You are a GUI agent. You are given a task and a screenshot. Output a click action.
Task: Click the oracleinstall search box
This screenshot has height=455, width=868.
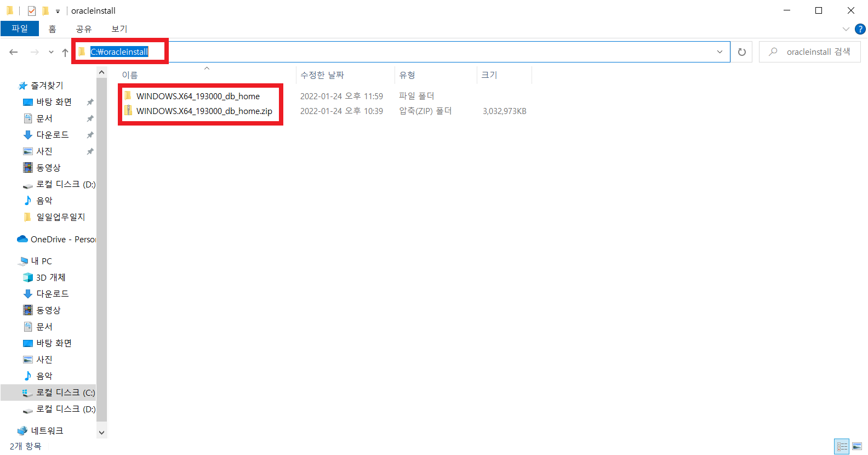pos(810,52)
